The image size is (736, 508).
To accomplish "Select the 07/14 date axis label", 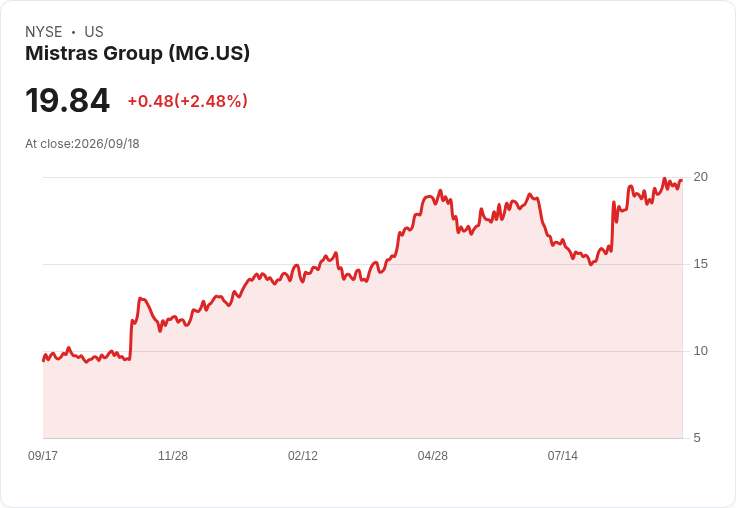I will coord(563,456).
